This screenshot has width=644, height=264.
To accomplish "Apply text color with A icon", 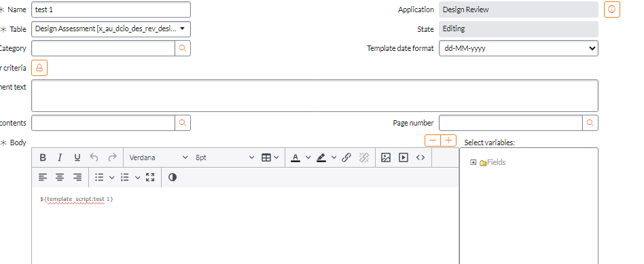I will tap(296, 157).
